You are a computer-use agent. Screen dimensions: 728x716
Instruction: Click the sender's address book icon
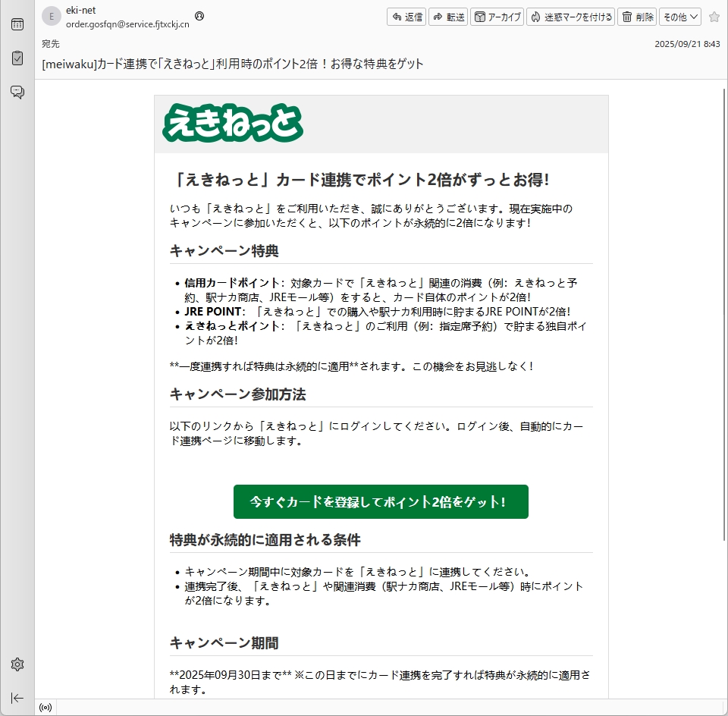pos(199,16)
